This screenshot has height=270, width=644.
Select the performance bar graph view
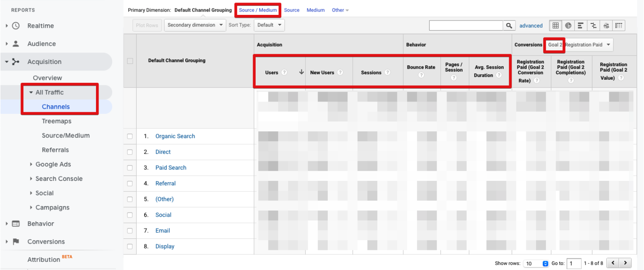coord(581,25)
